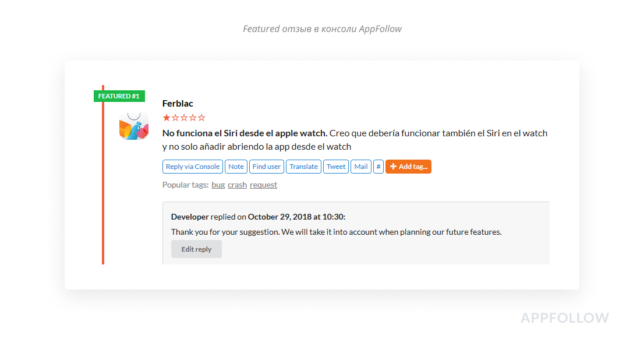Add a Note to the review
This screenshot has width=644, height=346.
pos(236,167)
